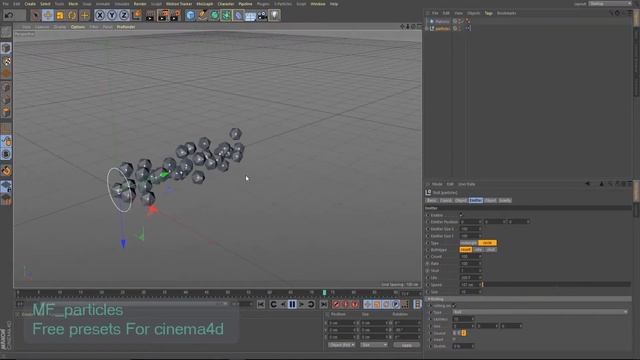Add a Light from the toolbar
Viewport: 640px width, 360px height.
point(275,16)
